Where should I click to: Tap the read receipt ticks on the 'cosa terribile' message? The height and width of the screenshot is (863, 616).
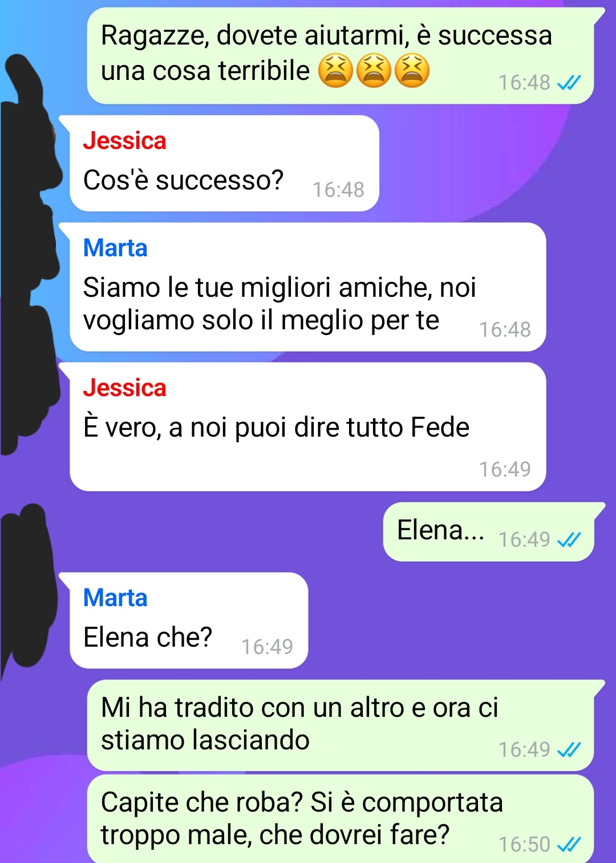pyautogui.click(x=569, y=83)
